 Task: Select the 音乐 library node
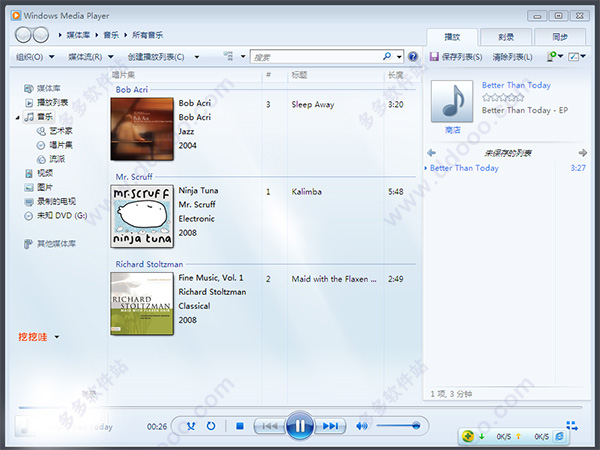(x=39, y=117)
